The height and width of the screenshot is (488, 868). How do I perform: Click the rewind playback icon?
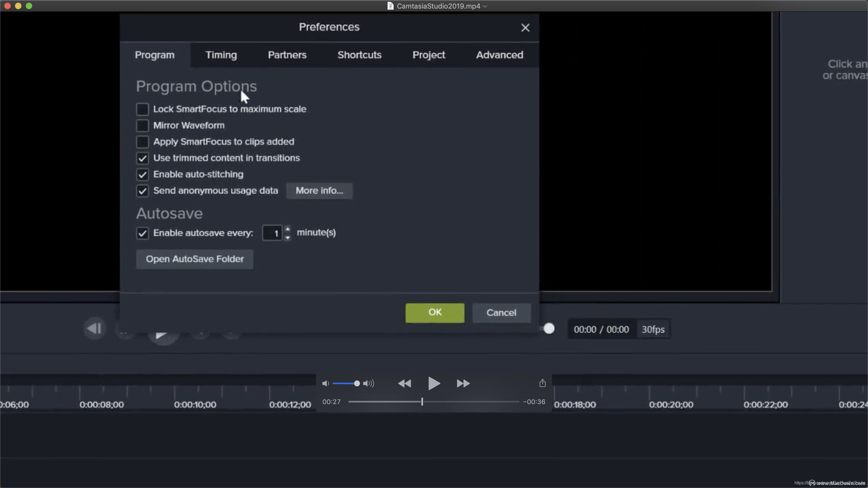point(404,383)
